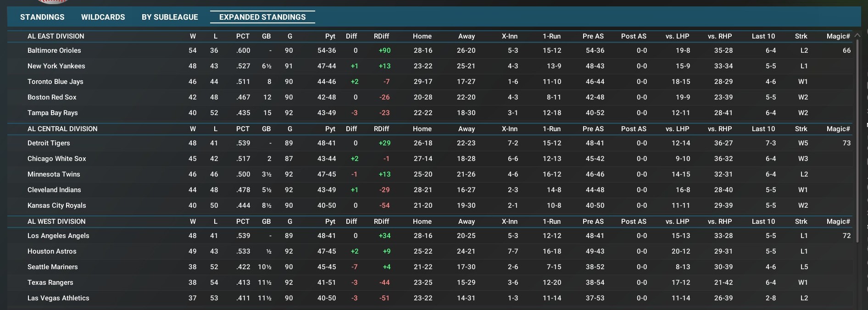The height and width of the screenshot is (310, 868).
Task: Click the Expanded Standings tab
Action: (x=262, y=17)
